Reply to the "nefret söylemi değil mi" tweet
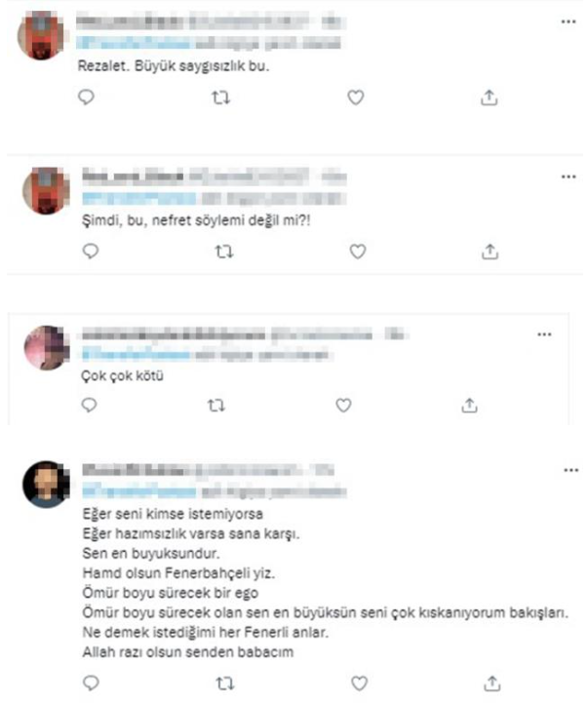The height and width of the screenshot is (705, 588). [x=91, y=251]
